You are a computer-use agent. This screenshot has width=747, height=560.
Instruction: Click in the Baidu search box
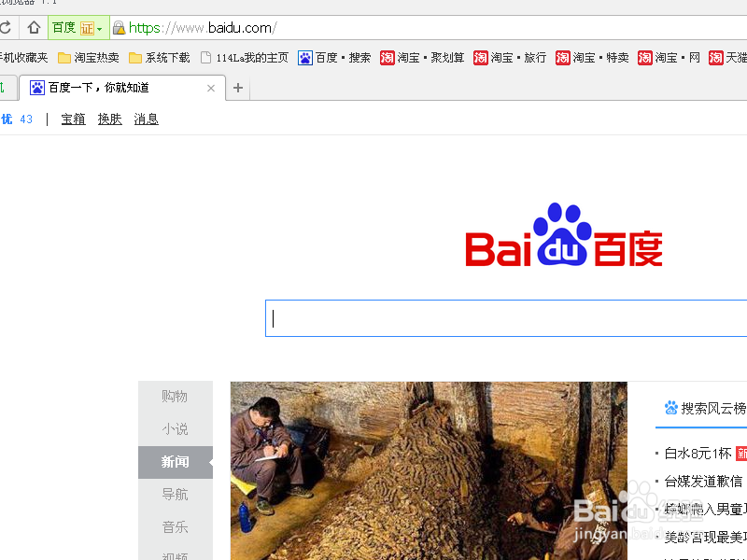(x=506, y=318)
